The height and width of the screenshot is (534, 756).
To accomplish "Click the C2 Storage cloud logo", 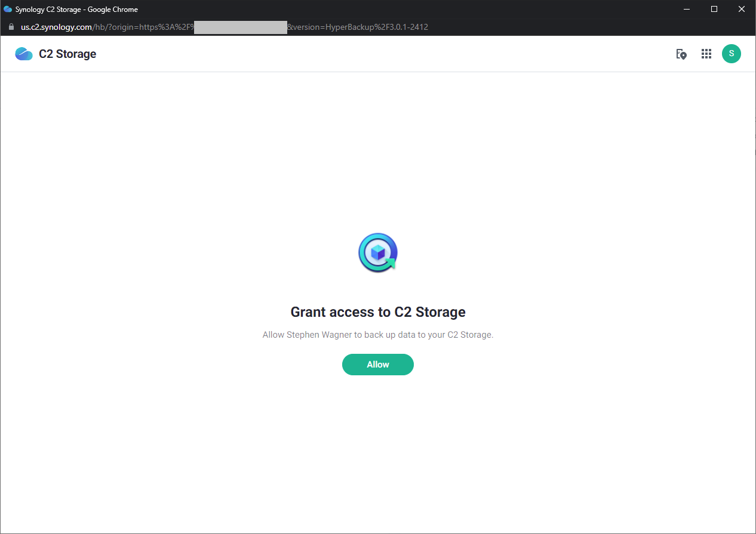I will point(24,54).
